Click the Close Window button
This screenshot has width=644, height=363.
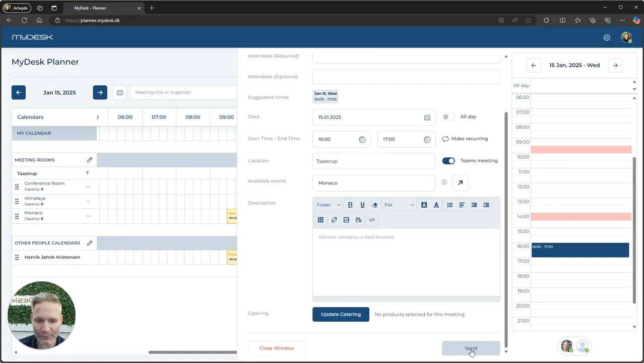click(x=277, y=348)
